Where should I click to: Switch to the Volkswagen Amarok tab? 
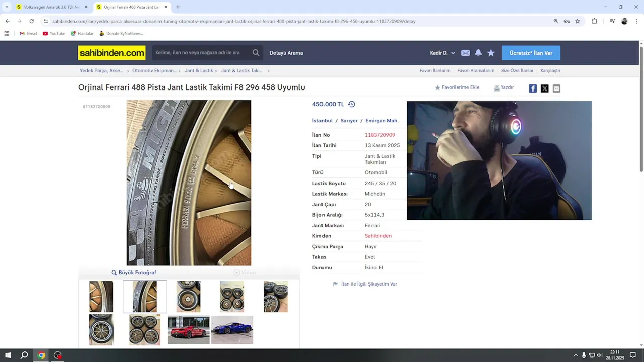point(52,7)
